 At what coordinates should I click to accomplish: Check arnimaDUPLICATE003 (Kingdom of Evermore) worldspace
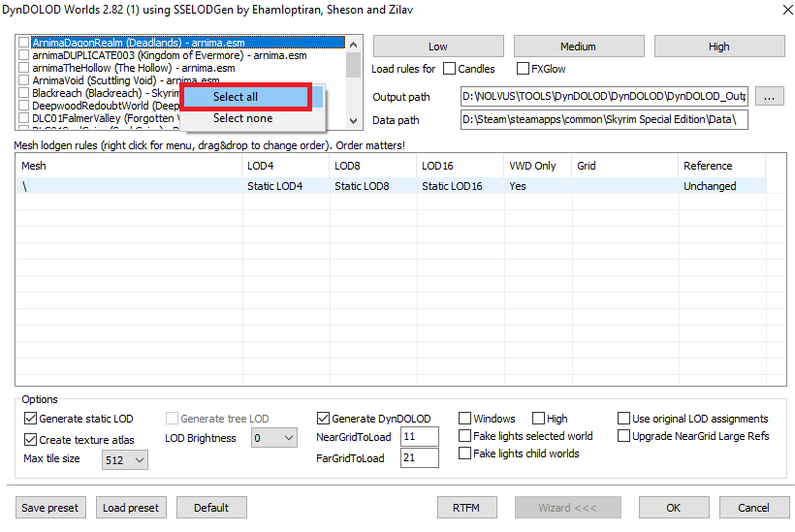click(23, 55)
